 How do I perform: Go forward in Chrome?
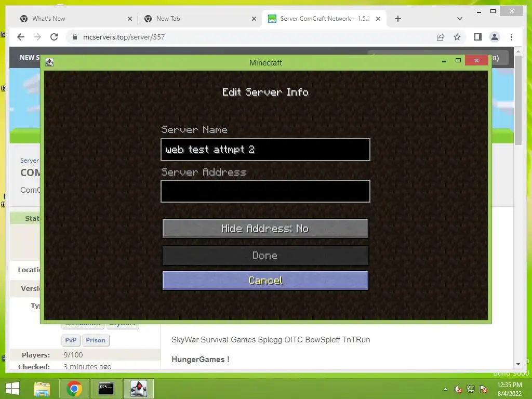point(37,37)
